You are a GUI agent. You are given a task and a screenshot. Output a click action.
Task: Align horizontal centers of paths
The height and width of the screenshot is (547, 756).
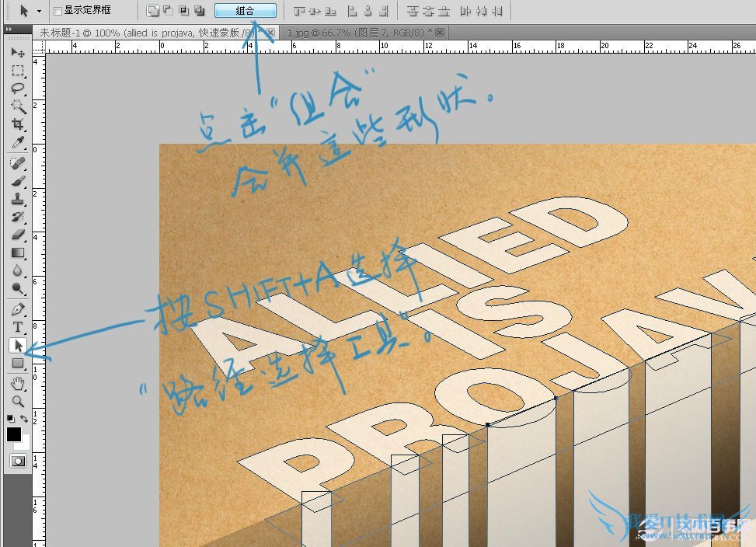(368, 11)
